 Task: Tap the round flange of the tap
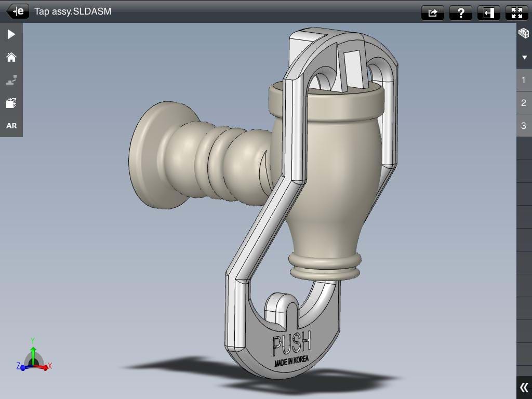pos(148,156)
